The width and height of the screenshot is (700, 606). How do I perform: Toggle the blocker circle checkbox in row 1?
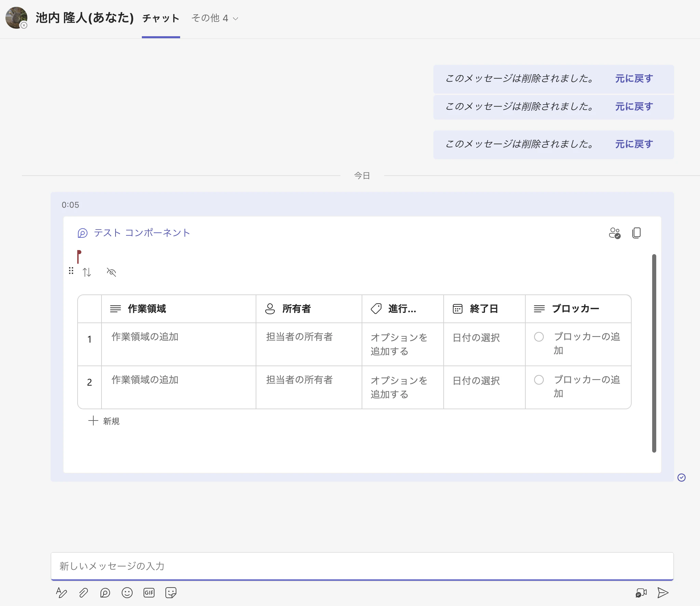(539, 337)
